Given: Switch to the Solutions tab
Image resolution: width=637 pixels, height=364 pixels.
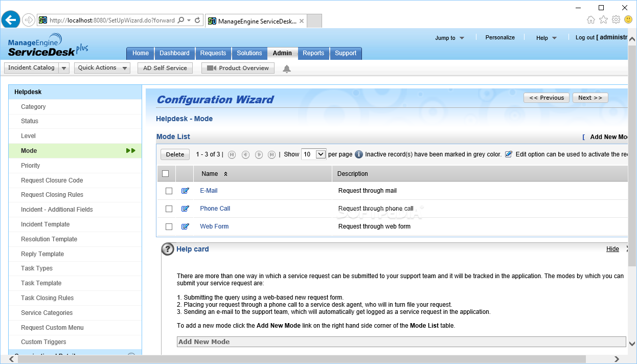Looking at the screenshot, I should click(249, 53).
